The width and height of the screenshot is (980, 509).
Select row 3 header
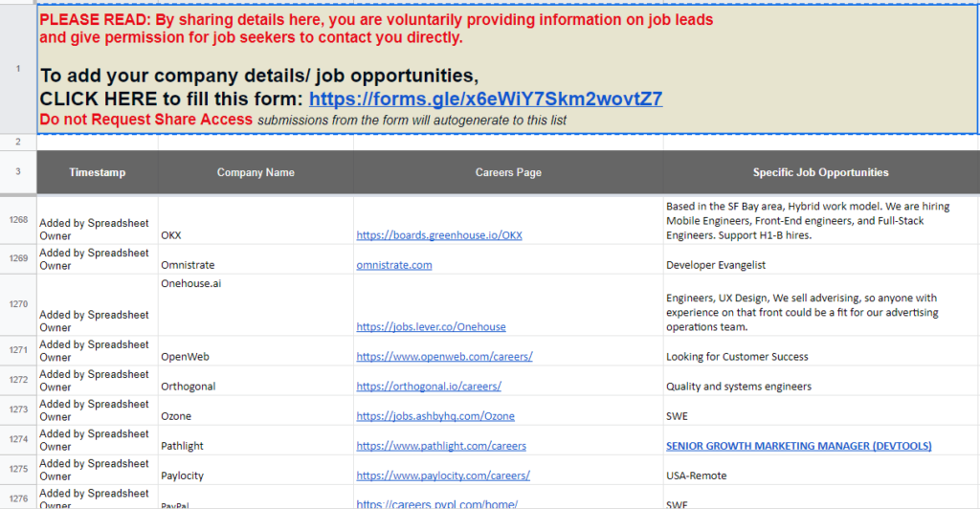tap(18, 172)
